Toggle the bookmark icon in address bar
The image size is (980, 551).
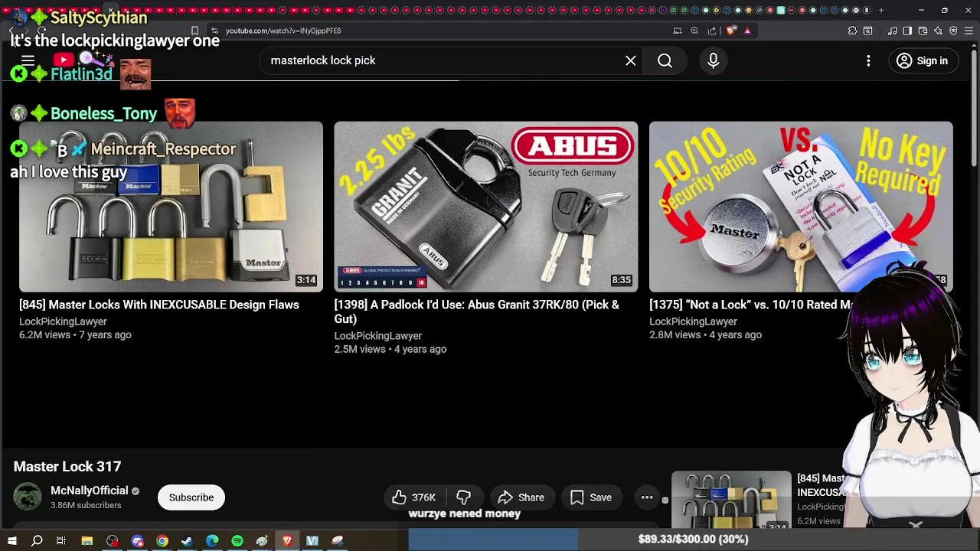pos(195,31)
